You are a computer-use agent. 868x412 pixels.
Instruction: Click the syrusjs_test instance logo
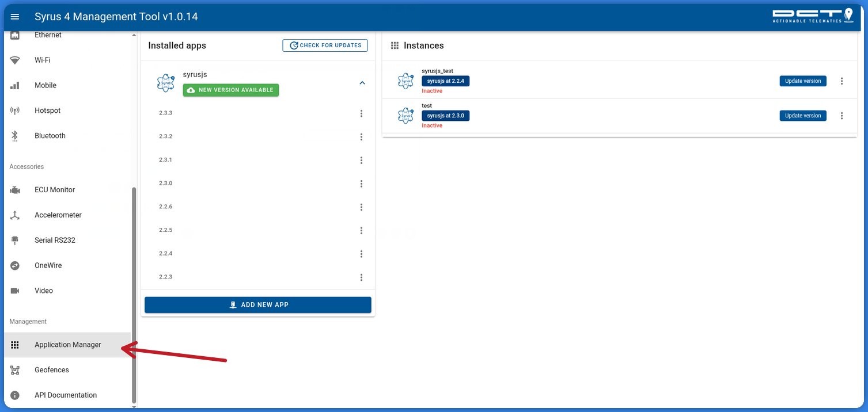[x=406, y=81]
